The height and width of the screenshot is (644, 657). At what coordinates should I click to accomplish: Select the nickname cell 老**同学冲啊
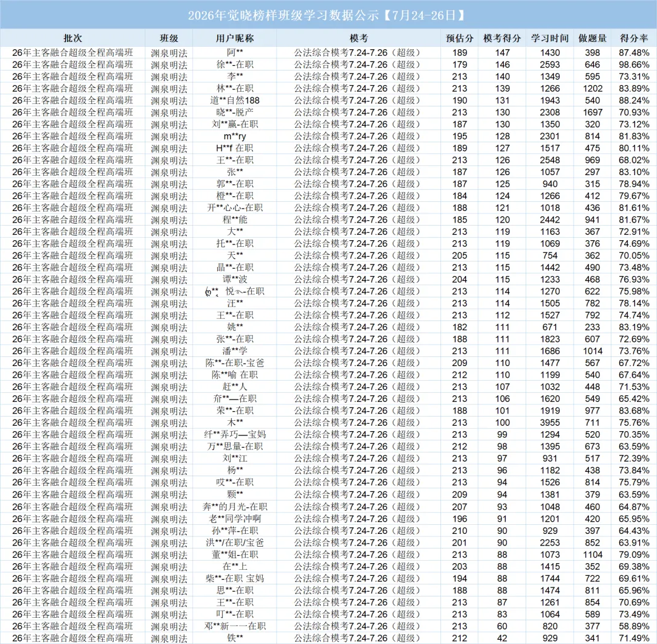(235, 519)
